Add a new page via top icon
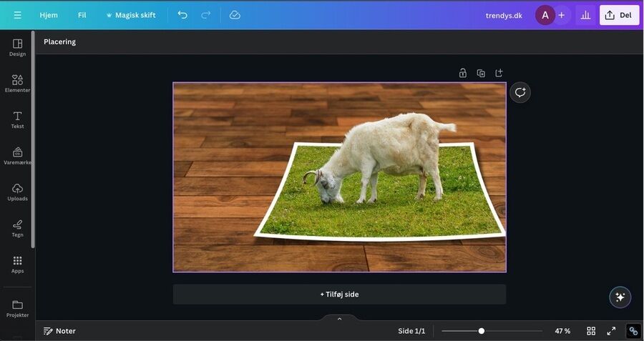 (x=499, y=73)
